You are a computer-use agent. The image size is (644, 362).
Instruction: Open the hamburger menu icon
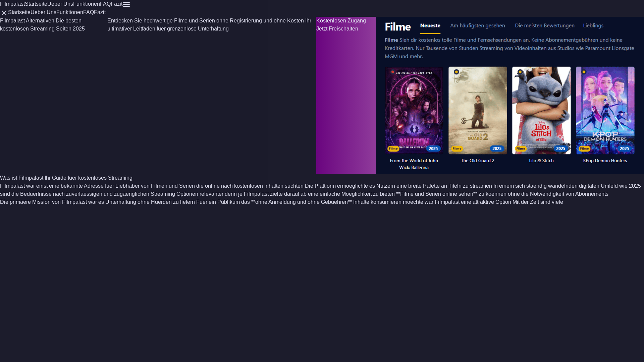pos(126,4)
